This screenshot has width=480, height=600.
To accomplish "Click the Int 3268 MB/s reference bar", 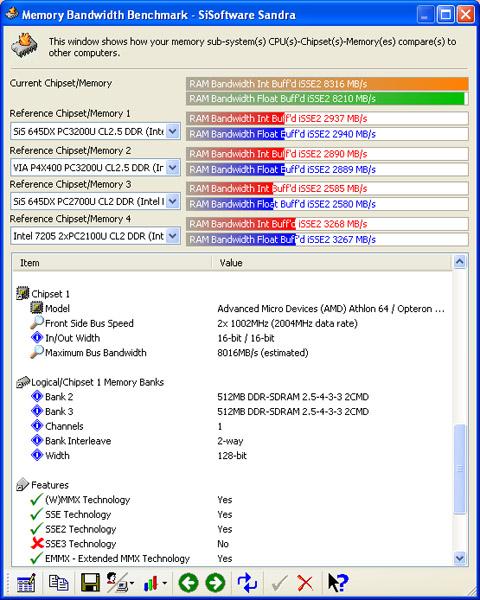I will [x=327, y=223].
